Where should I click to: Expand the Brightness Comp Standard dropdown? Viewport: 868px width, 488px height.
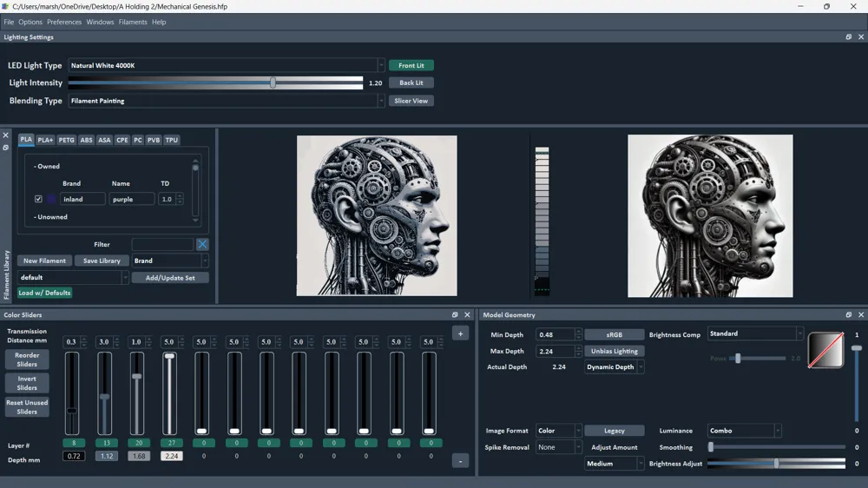(755, 334)
